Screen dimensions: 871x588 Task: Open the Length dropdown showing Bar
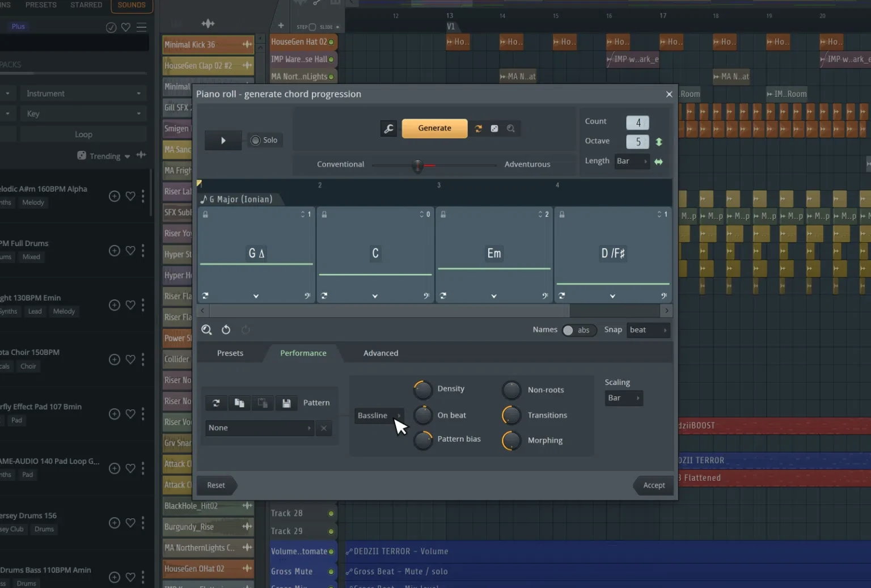(631, 161)
